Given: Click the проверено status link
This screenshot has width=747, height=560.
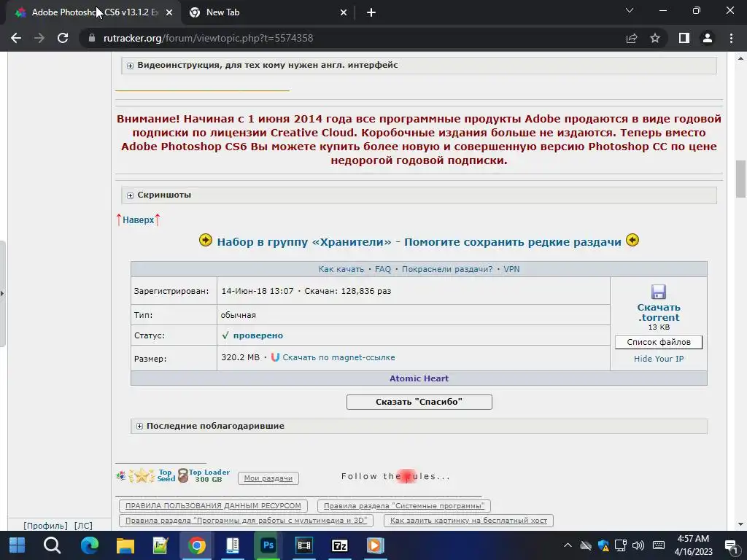Looking at the screenshot, I should pyautogui.click(x=258, y=335).
